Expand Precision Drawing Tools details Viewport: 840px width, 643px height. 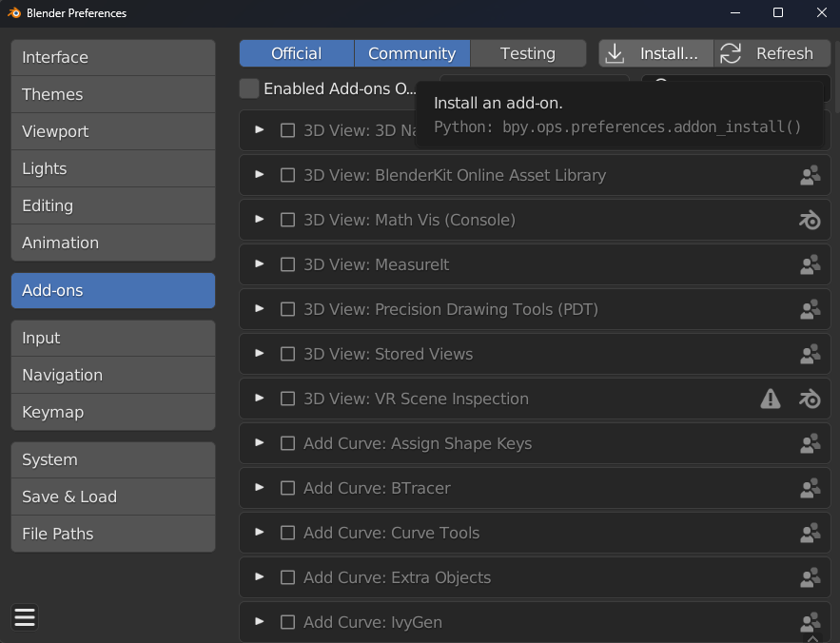[260, 308]
